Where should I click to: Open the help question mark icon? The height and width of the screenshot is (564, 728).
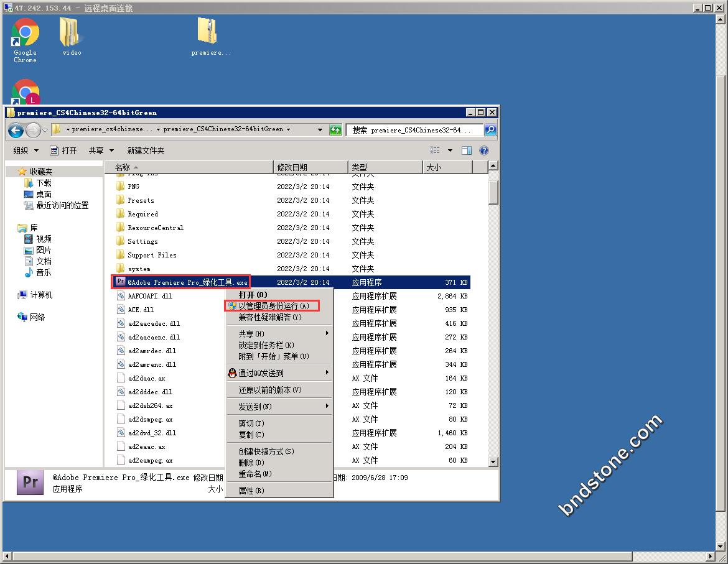[x=484, y=150]
